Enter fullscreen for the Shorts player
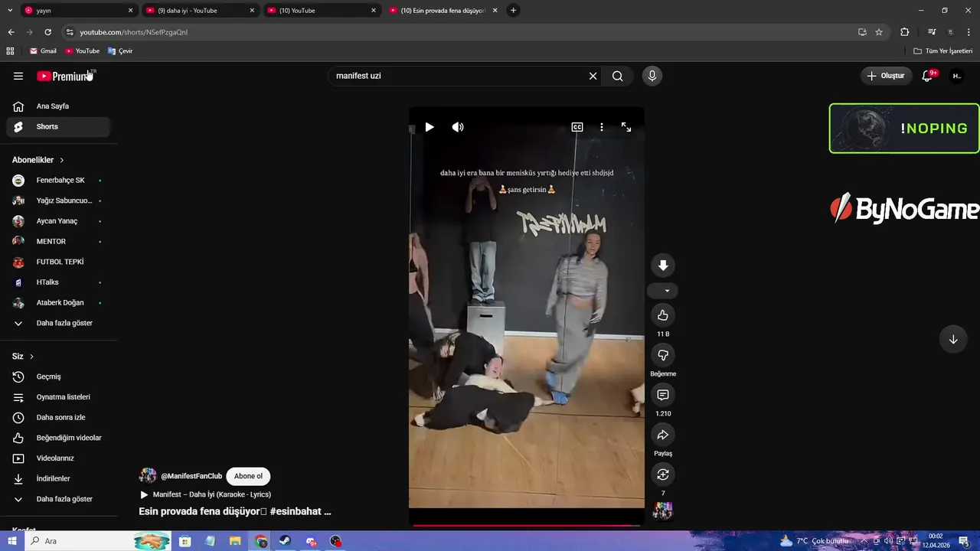 click(x=626, y=127)
